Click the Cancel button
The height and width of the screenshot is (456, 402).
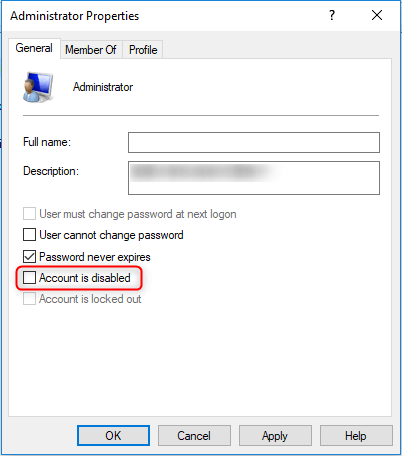point(194,436)
